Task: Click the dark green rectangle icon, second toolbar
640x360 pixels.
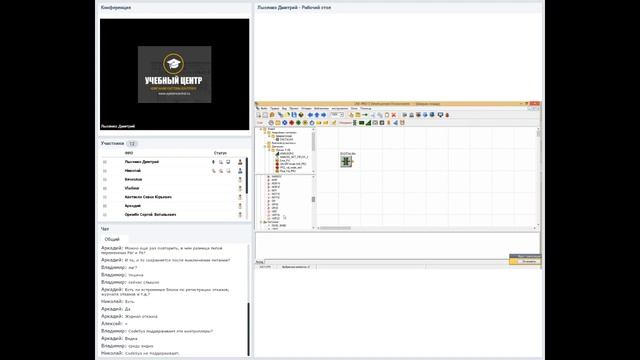Action: tap(361, 123)
